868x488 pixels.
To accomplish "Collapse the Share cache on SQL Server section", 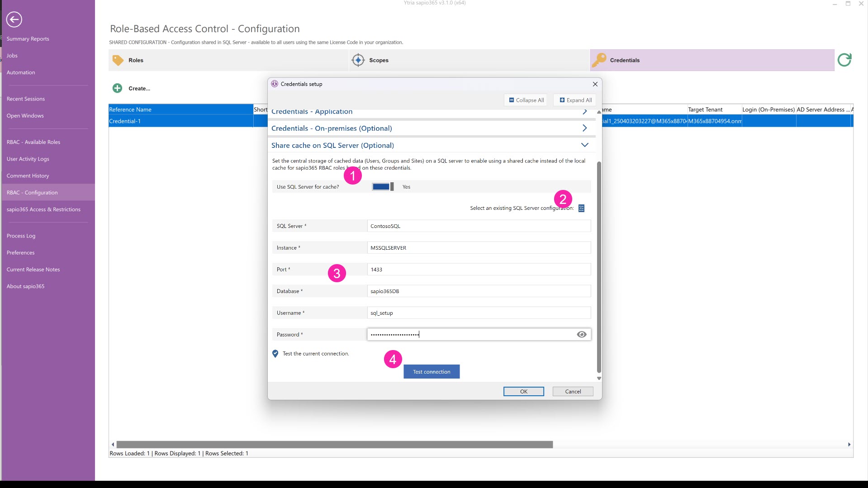I will pos(584,145).
